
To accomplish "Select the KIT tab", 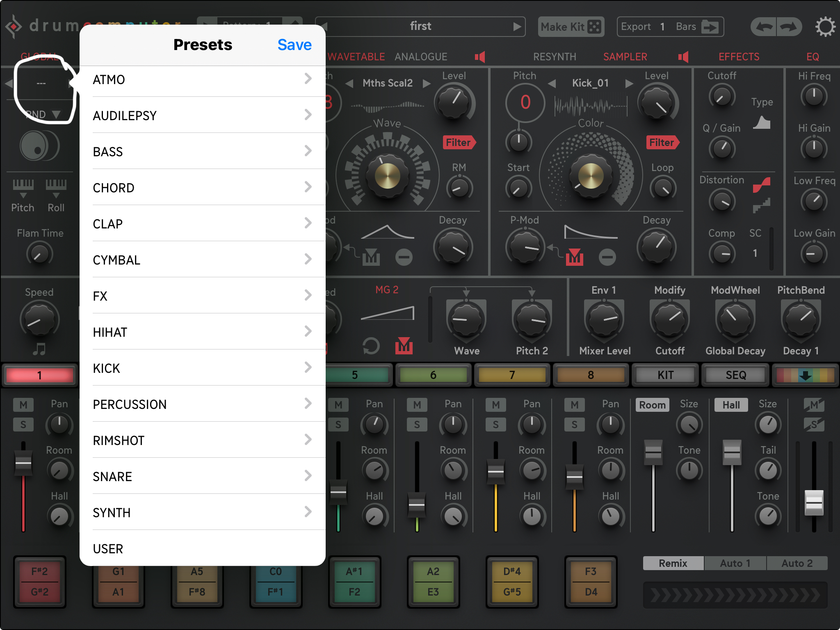I will tap(665, 375).
